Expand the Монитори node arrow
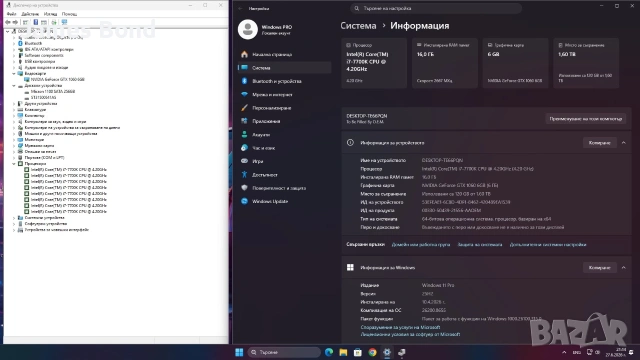The width and height of the screenshot is (640, 360). point(14,140)
